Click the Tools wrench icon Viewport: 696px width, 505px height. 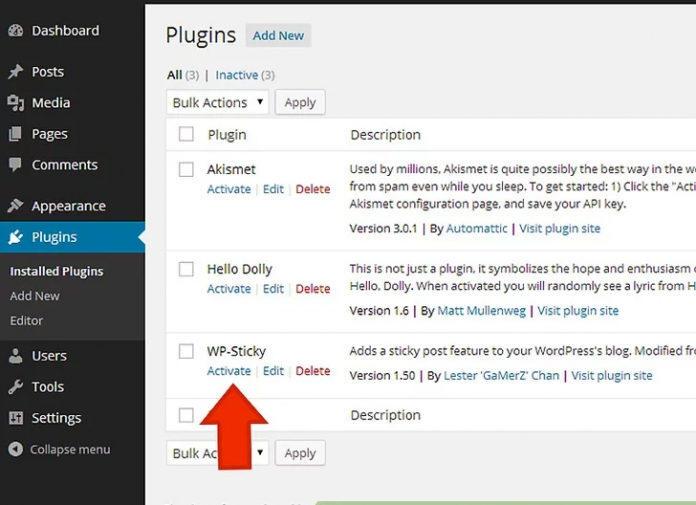tap(15, 387)
